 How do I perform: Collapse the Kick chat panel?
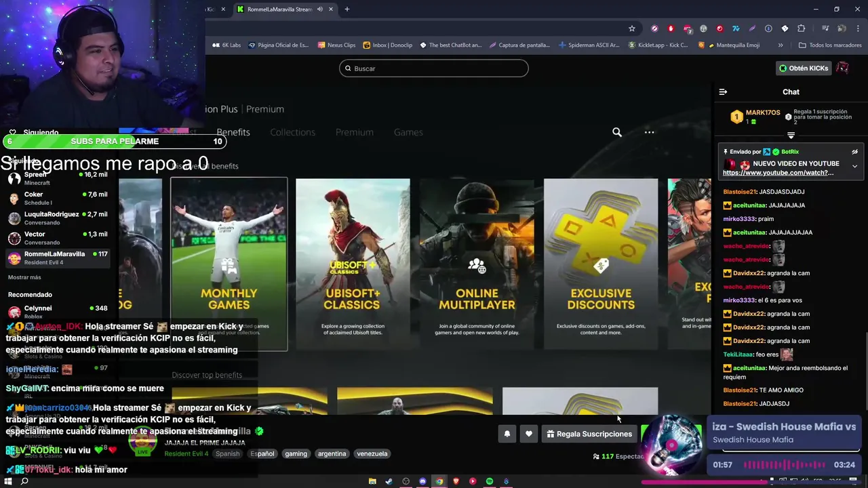tap(723, 92)
